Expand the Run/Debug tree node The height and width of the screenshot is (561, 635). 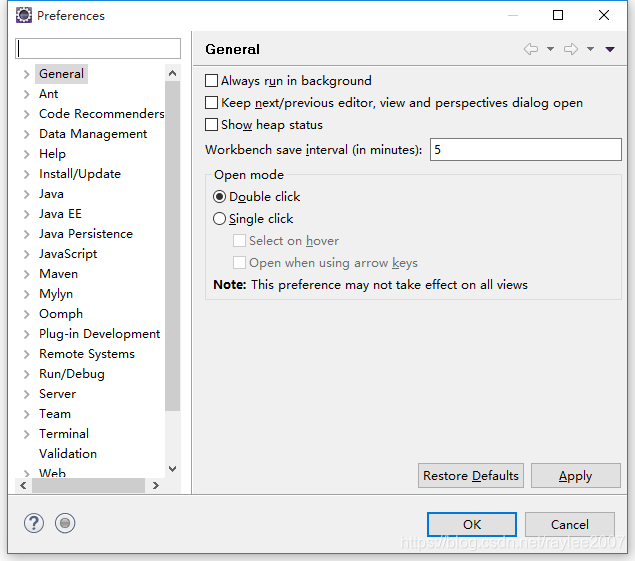(x=26, y=374)
